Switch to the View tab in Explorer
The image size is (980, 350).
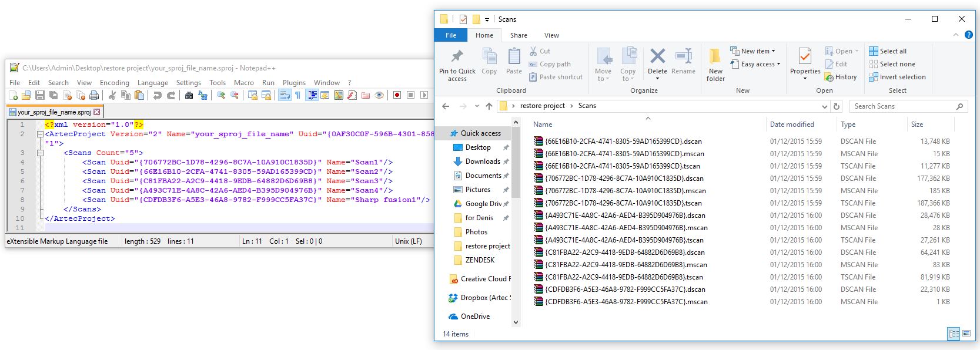[x=551, y=35]
